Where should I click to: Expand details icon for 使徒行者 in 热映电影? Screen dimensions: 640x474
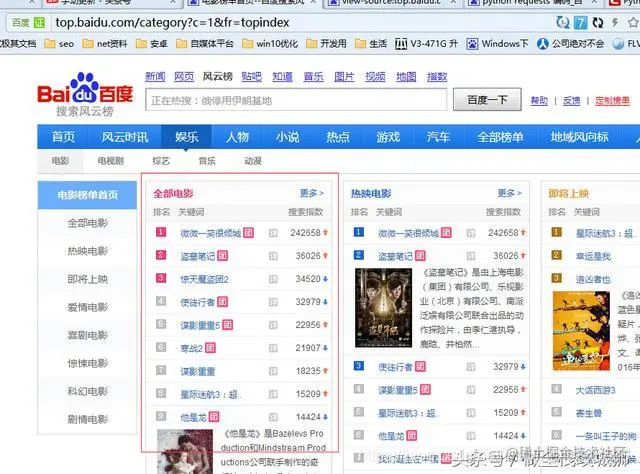[x=471, y=367]
